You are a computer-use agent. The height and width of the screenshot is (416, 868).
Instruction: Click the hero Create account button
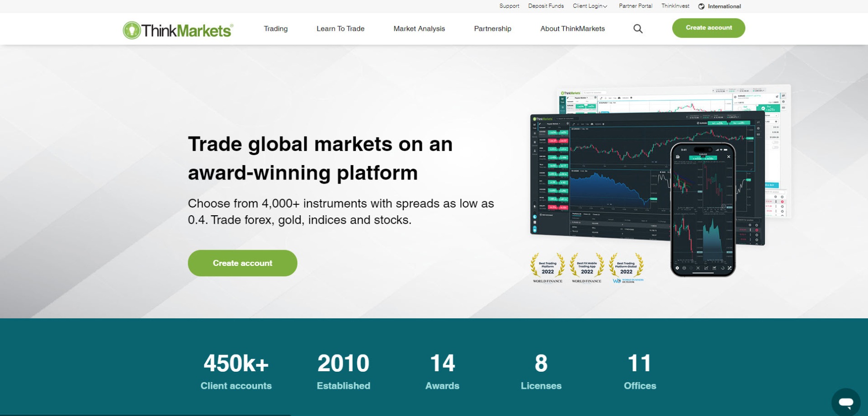(x=242, y=263)
